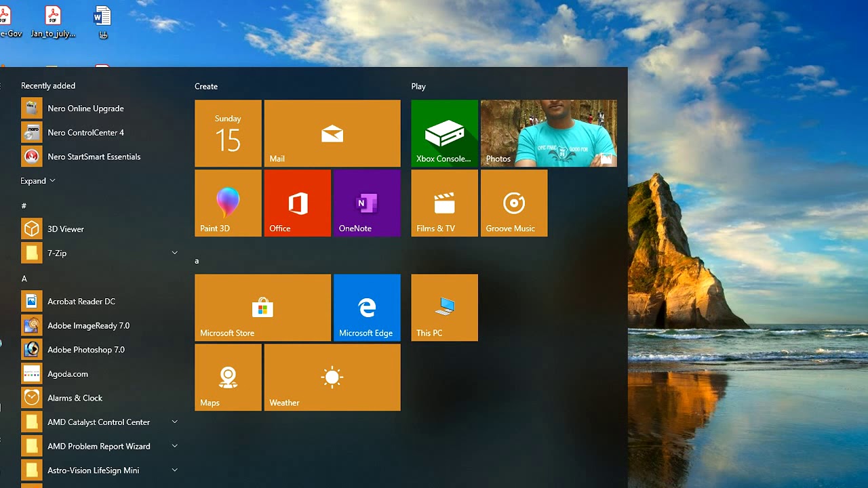Expand the AMD Problem Report Wizard chevron
This screenshot has height=488, width=868.
point(174,446)
